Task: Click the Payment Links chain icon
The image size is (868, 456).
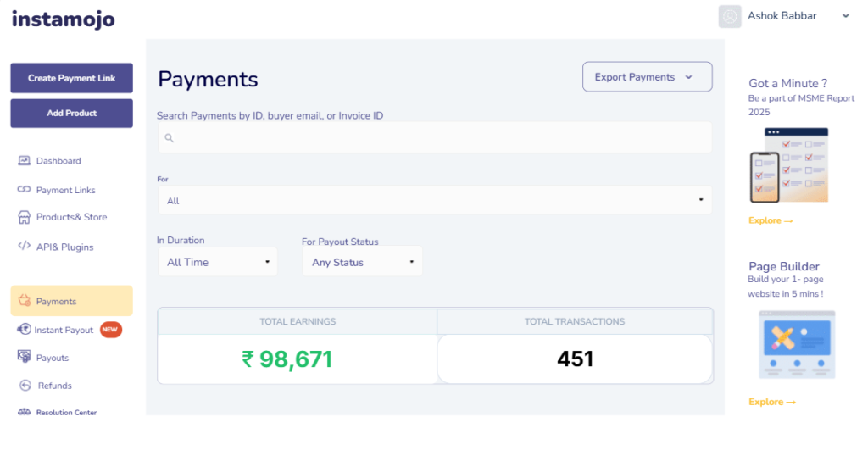Action: pos(24,189)
